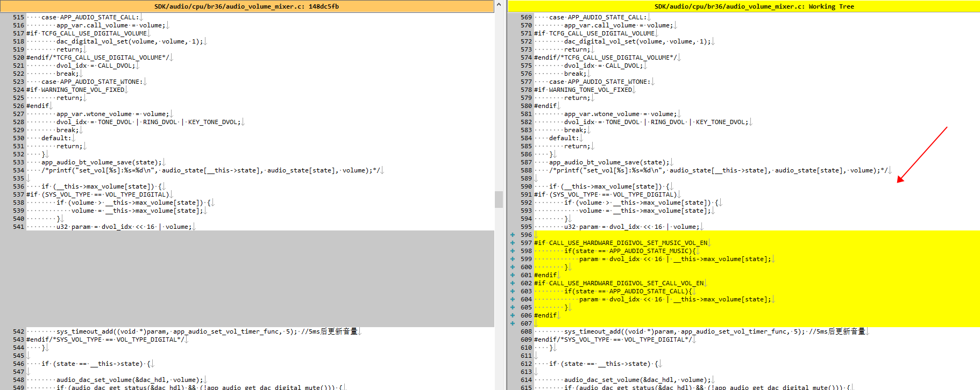This screenshot has width=980, height=390.
Task: Click line 614 audio_dac_set_volume in right pane
Action: 637,380
